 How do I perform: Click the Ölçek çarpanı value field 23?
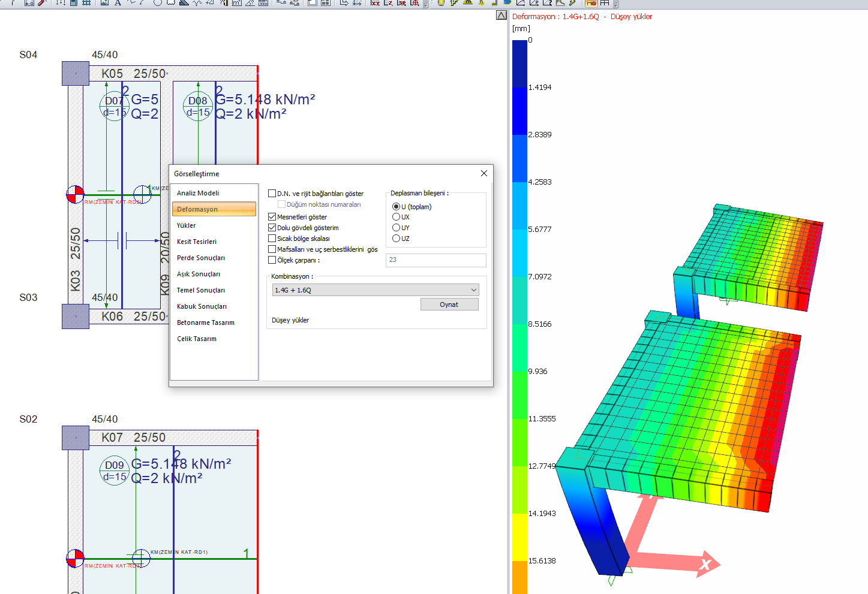click(435, 260)
